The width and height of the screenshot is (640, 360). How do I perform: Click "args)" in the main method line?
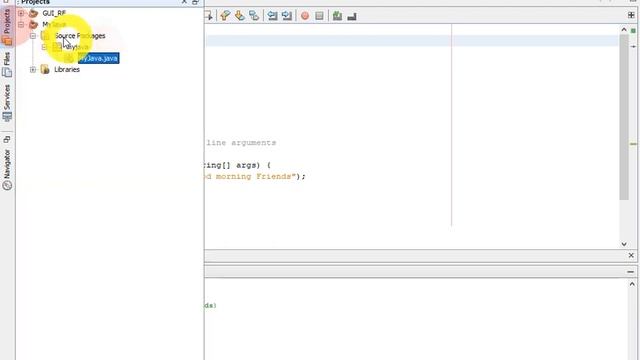[x=248, y=165]
